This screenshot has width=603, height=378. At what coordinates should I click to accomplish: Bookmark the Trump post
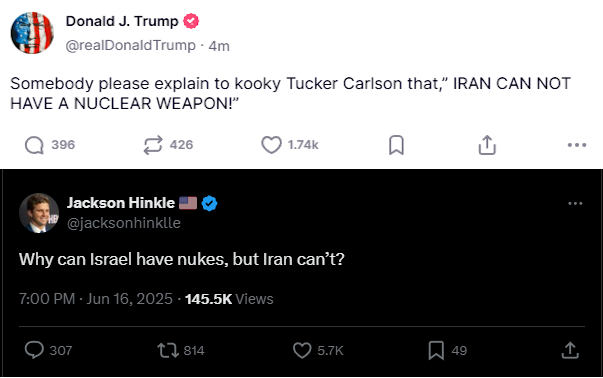(396, 145)
